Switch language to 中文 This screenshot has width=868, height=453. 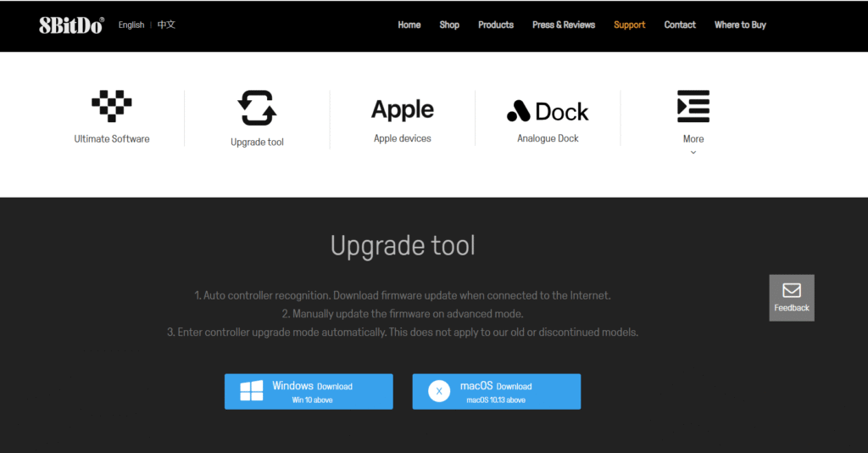coord(166,25)
